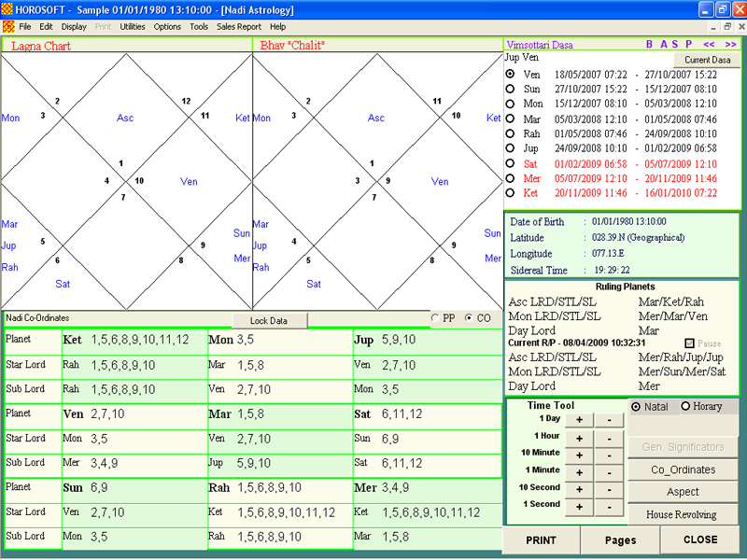Viewport: 747px width, 560px height.
Task: Switch to the Horary radio option
Action: (685, 406)
